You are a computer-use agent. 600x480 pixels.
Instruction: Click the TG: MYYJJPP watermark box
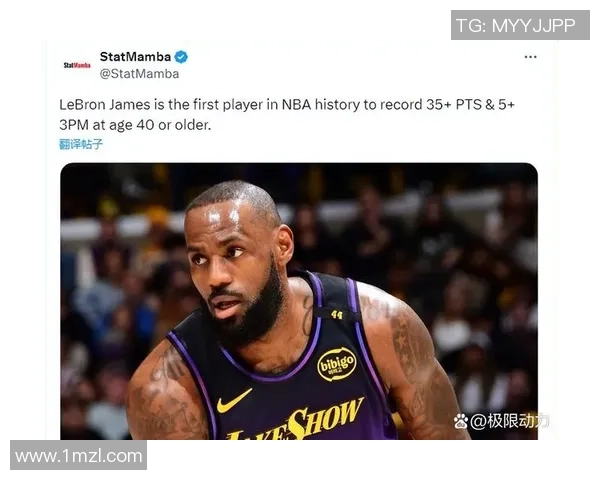[x=520, y=25]
